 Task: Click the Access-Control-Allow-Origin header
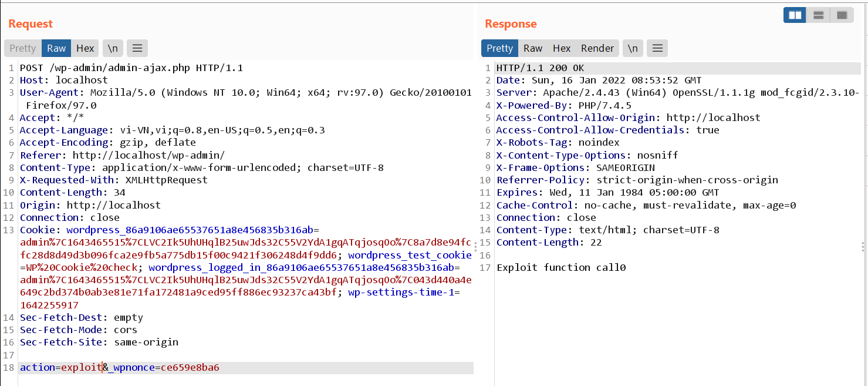pyautogui.click(x=629, y=118)
